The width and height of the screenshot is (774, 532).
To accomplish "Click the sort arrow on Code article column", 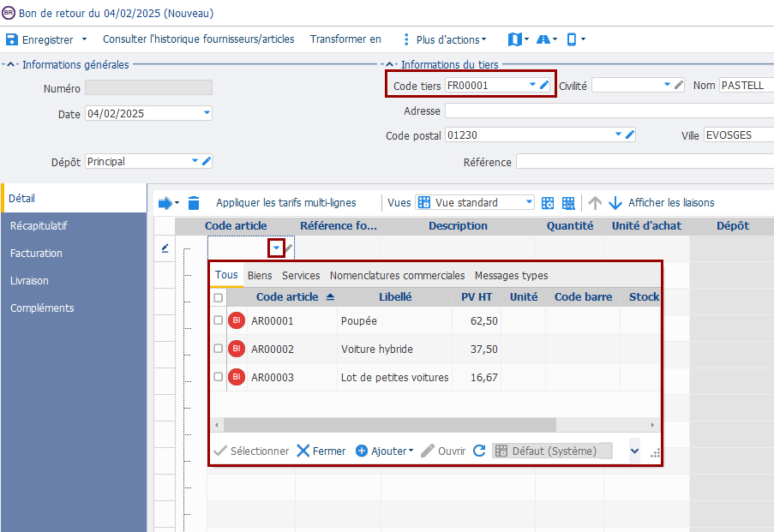I will point(330,296).
